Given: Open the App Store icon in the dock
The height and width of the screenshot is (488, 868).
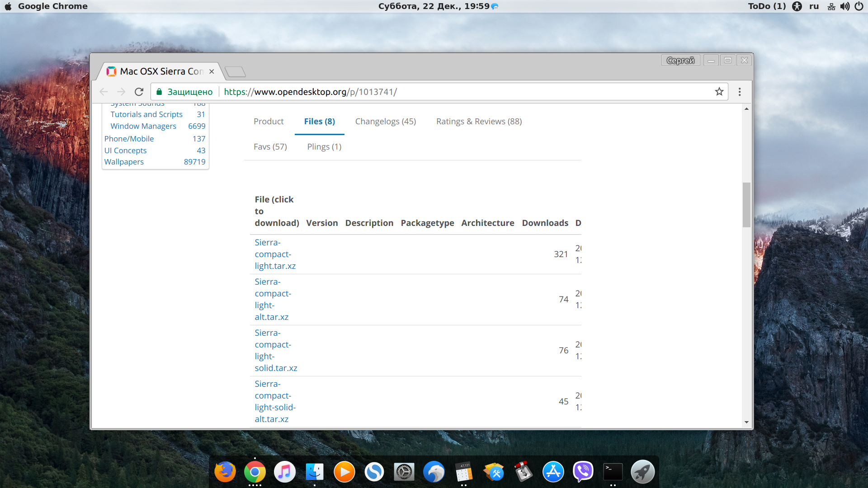Looking at the screenshot, I should coord(553,472).
